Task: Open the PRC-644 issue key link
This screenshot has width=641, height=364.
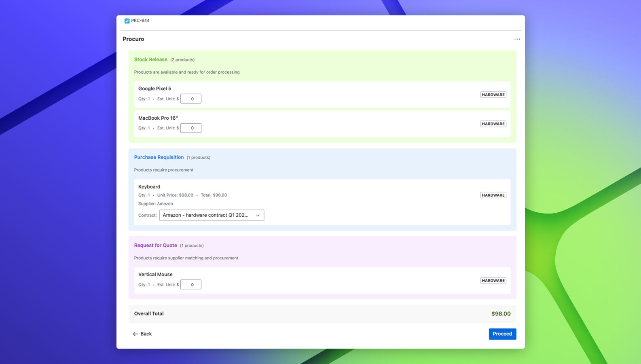Action: point(140,21)
